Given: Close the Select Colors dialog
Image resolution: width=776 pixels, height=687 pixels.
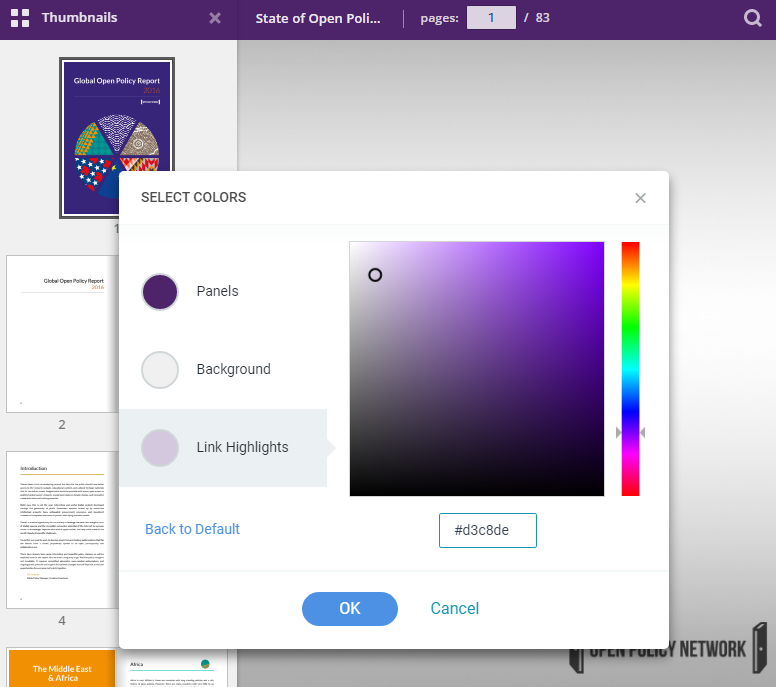Looking at the screenshot, I should 641,198.
